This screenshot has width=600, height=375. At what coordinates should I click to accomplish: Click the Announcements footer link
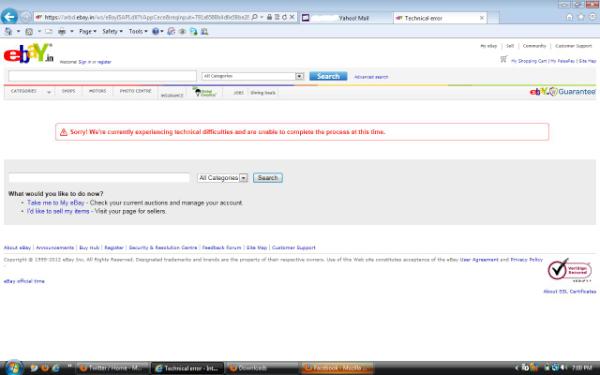pos(55,248)
